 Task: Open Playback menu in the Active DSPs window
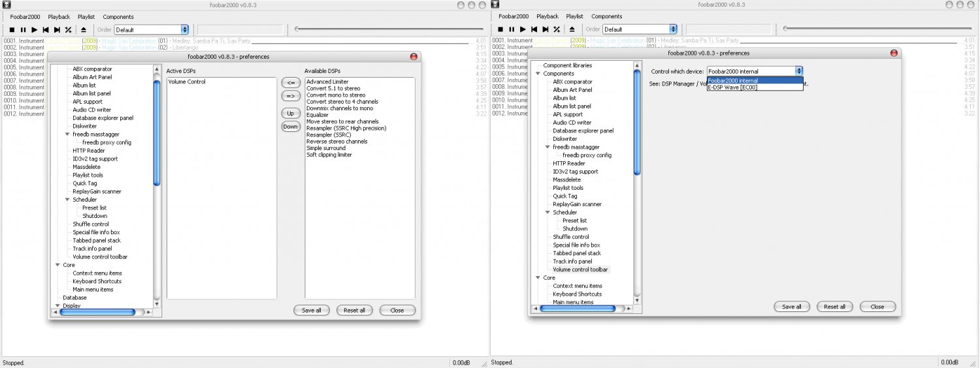(x=59, y=17)
